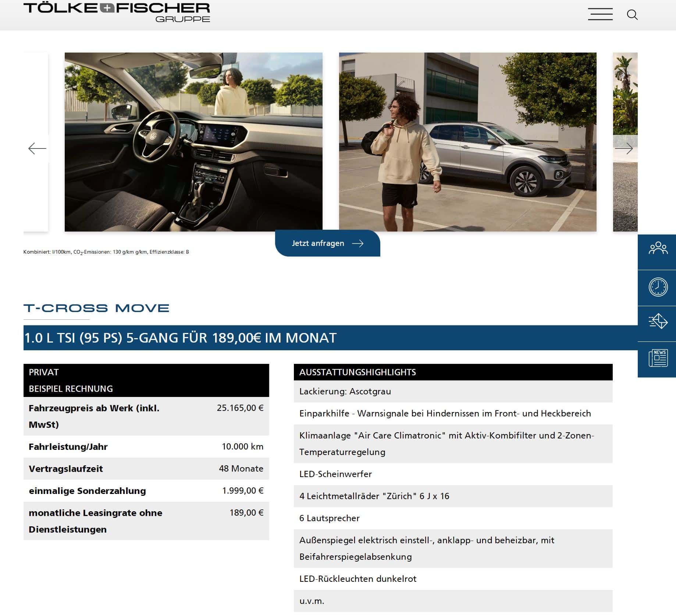
Task: Go to previous carousel image
Action: [37, 148]
